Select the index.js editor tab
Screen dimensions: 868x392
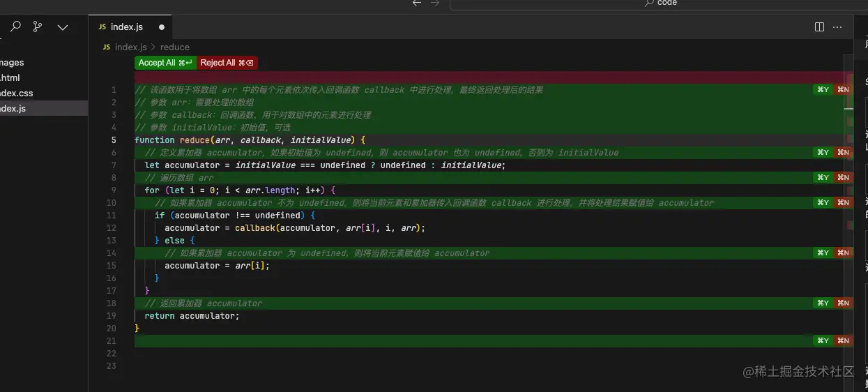click(x=130, y=27)
